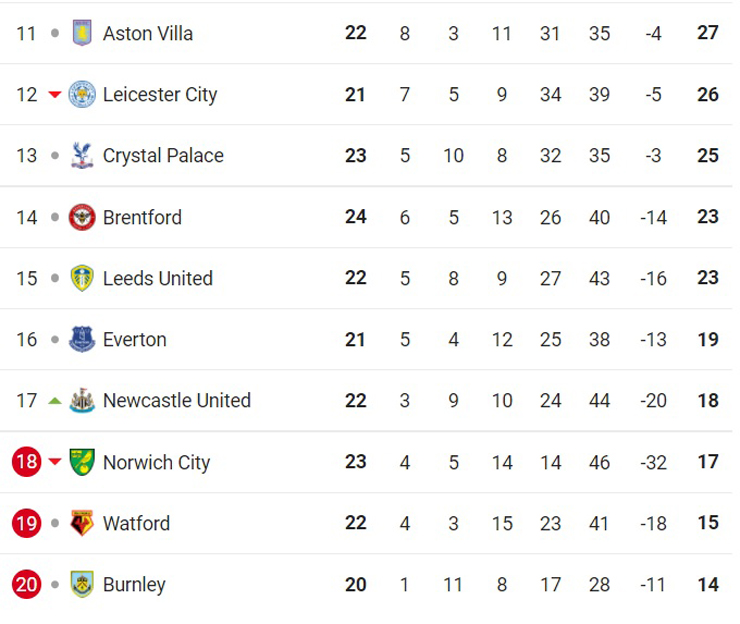Click the Newcastle United club crest
This screenshot has height=624, width=740.
point(81,401)
